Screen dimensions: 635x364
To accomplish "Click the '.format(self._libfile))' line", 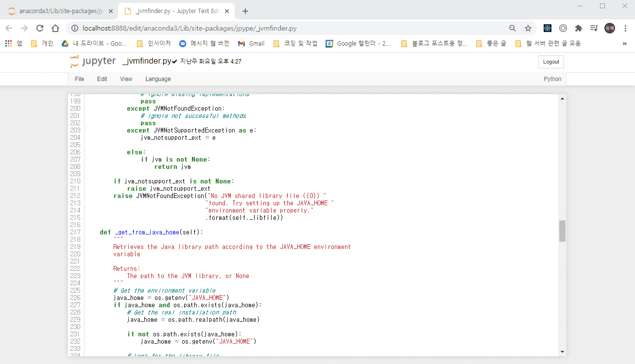I will tap(244, 217).
